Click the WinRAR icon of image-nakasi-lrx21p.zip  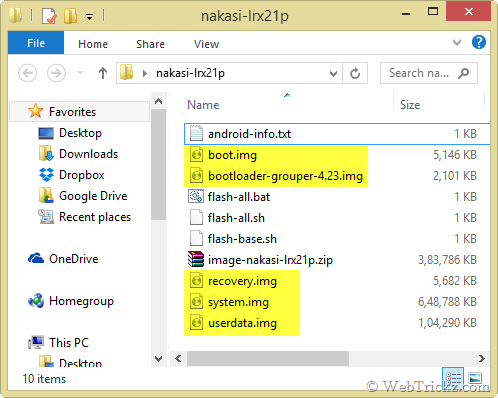click(x=196, y=259)
